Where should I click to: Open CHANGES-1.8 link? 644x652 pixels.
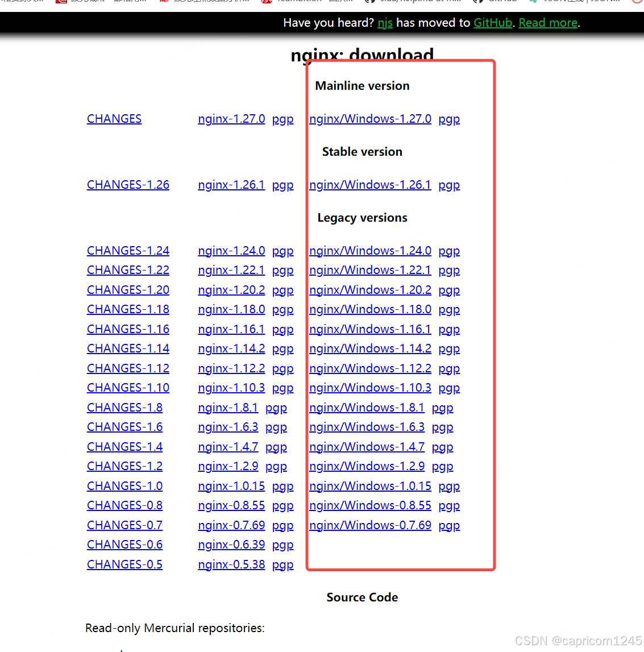[x=124, y=408]
